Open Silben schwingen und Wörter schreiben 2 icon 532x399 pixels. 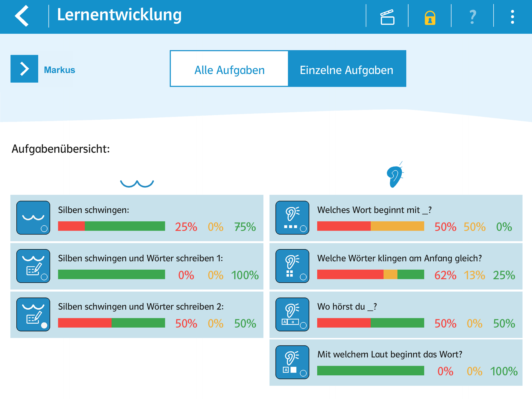(33, 314)
